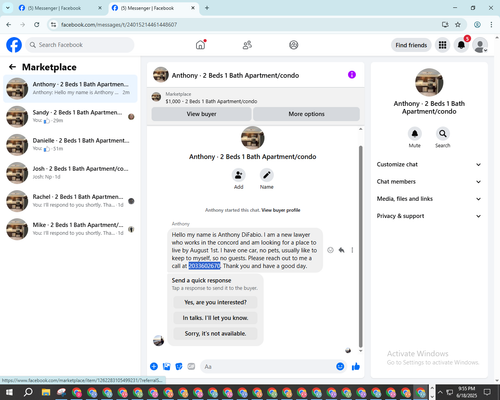Open the Windows notification center icon

tap(487, 392)
